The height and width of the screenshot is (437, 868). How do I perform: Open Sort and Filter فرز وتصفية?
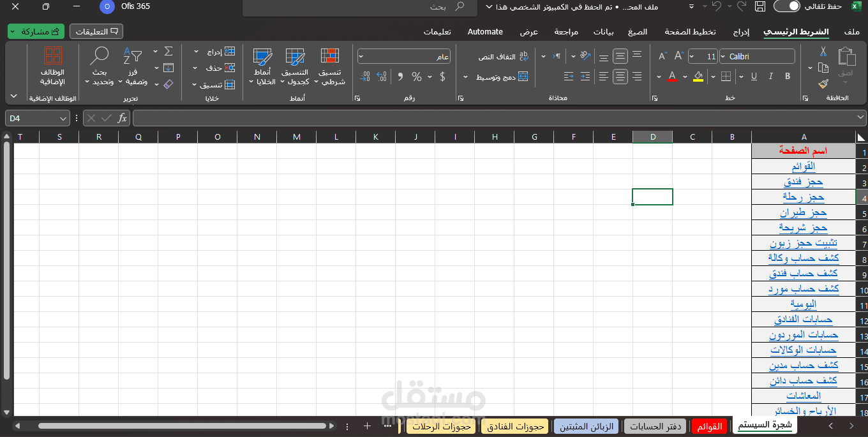pyautogui.click(x=133, y=66)
